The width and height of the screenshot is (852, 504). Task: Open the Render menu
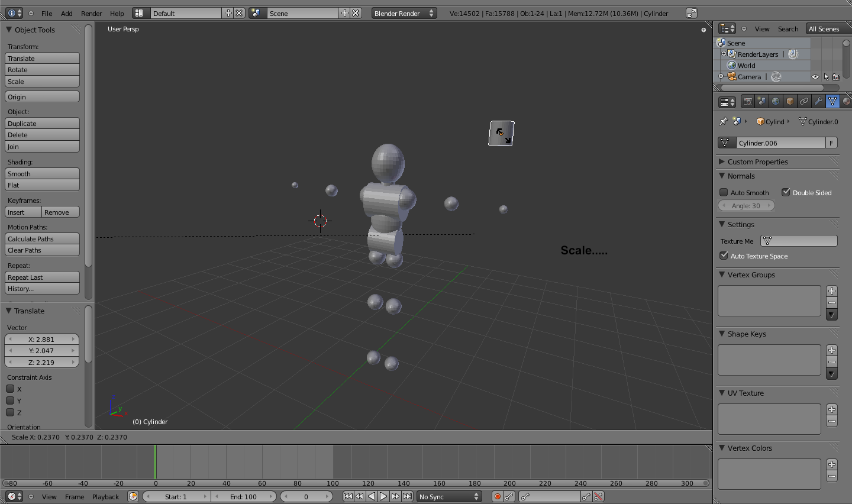coord(91,13)
